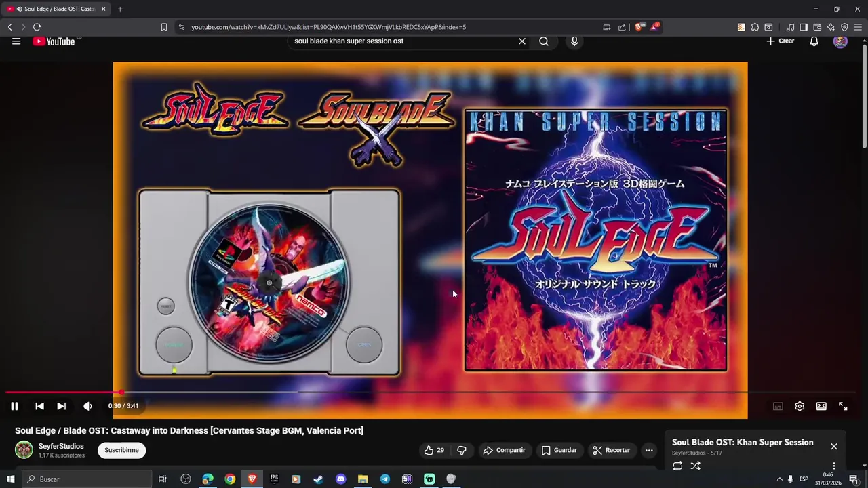Open Brave Rewards triangle icon

pyautogui.click(x=654, y=27)
